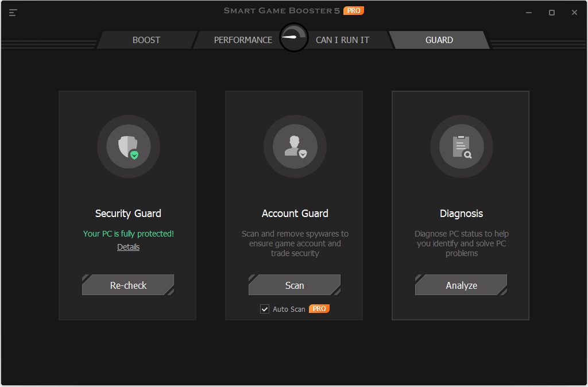Viewport: 588px width, 387px height.
Task: Select the GUARD tab
Action: click(439, 40)
